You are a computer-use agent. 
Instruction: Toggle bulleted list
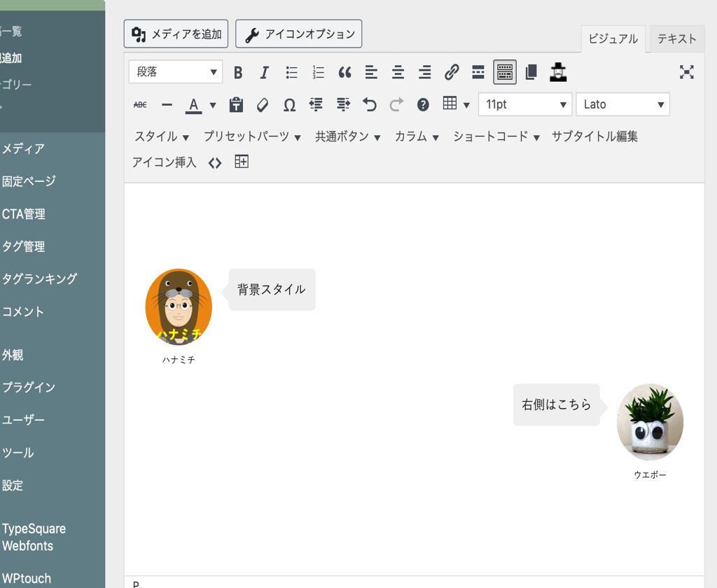(291, 72)
